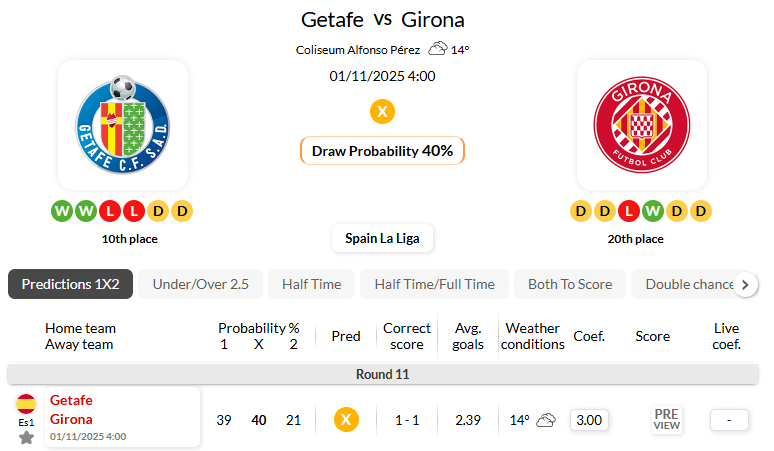
Task: Click the Getafe club crest logo
Action: point(123,124)
